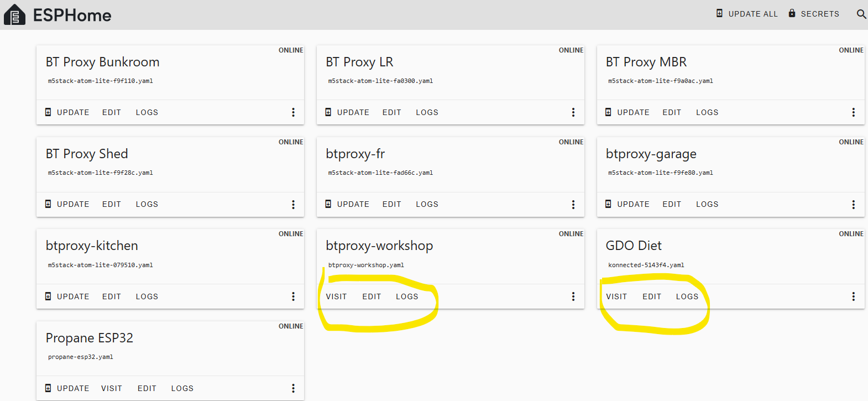
Task: View logs for btproxy-kitchen
Action: point(147,296)
